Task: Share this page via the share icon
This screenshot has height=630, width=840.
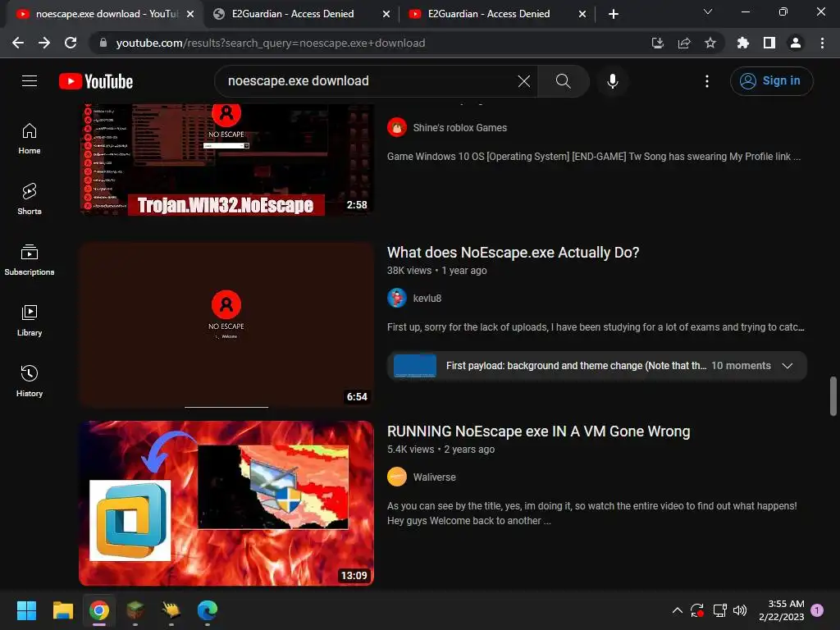Action: [684, 43]
